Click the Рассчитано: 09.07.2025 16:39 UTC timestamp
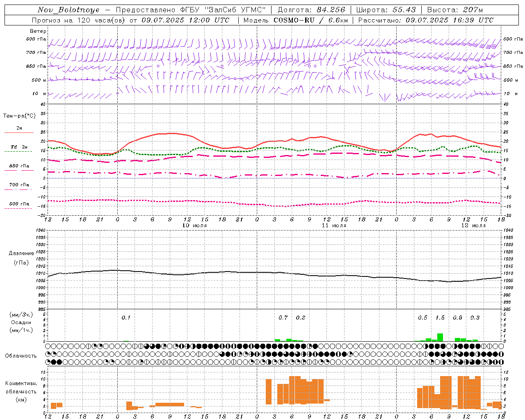Viewport: 525px width, 420px height. pos(426,20)
